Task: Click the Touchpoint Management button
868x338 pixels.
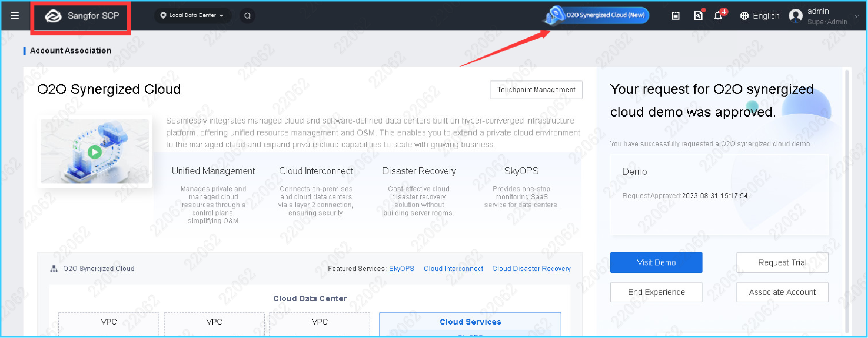Action: click(x=536, y=90)
